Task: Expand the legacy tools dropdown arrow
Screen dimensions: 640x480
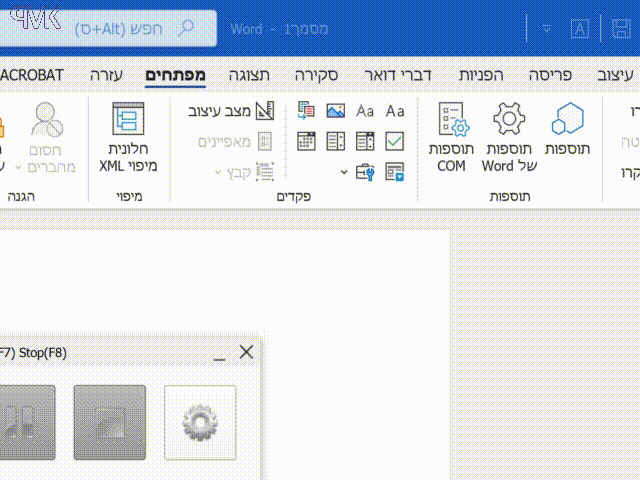Action: point(344,172)
